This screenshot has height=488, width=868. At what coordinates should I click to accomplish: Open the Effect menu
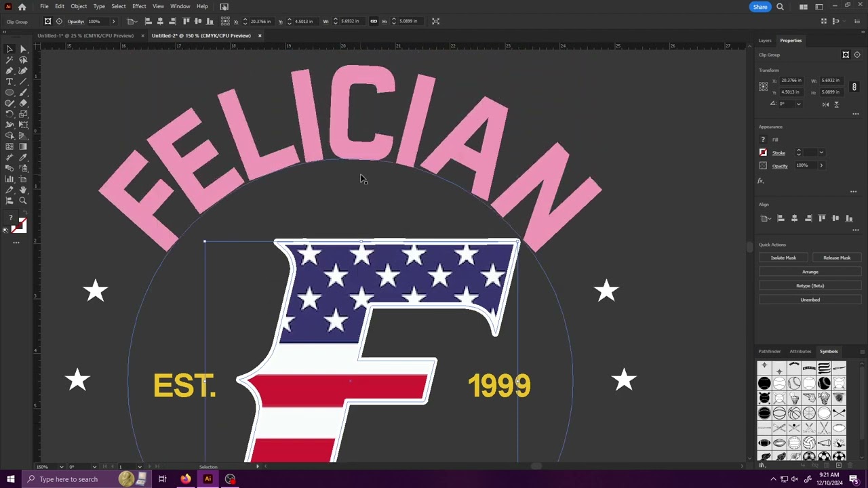point(139,6)
